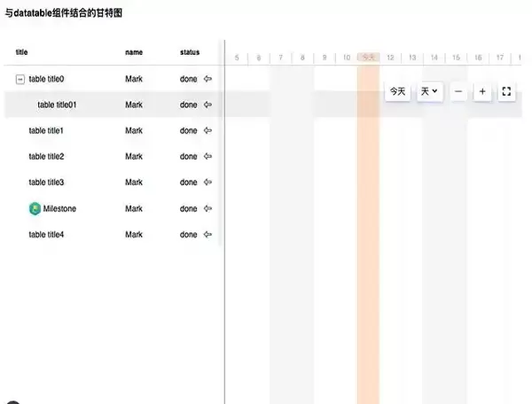Click the arrow icon in table title1 row
The height and width of the screenshot is (404, 532).
[208, 130]
